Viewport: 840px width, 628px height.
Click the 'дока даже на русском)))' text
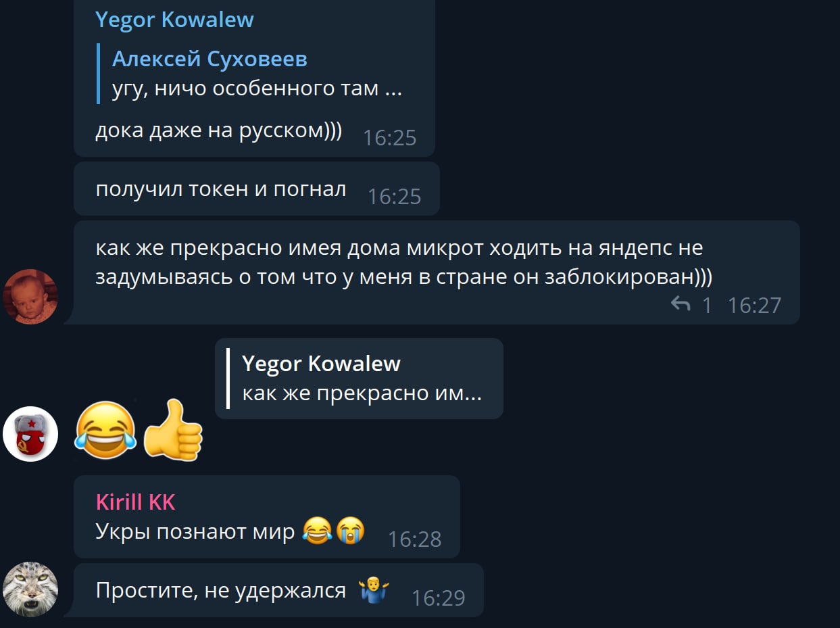219,130
